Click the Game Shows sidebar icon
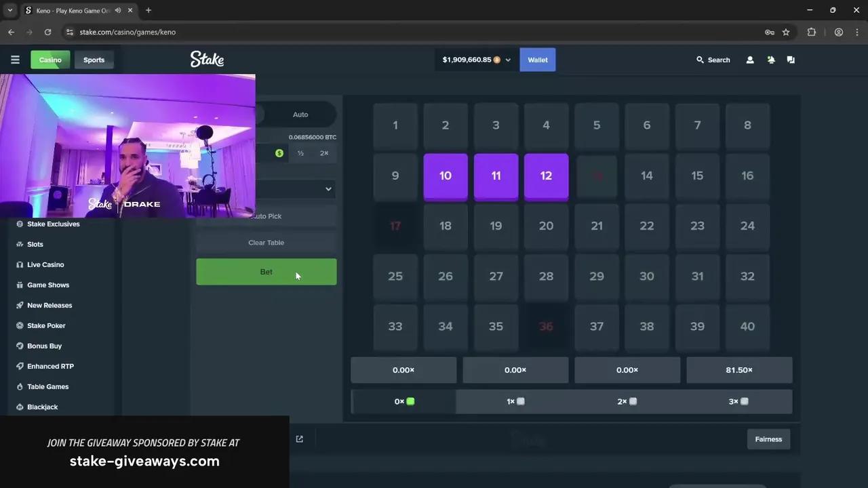This screenshot has height=488, width=868. (x=20, y=285)
